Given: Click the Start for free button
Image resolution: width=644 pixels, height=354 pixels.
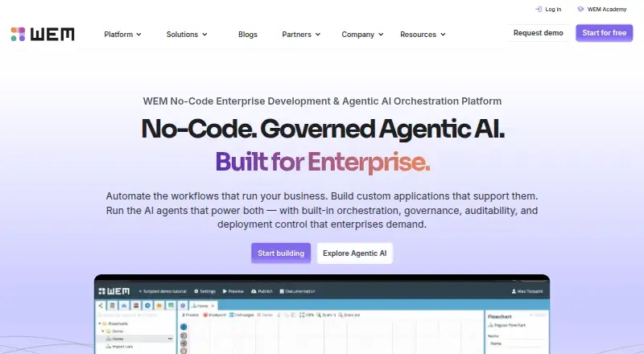Looking at the screenshot, I should pyautogui.click(x=605, y=33).
